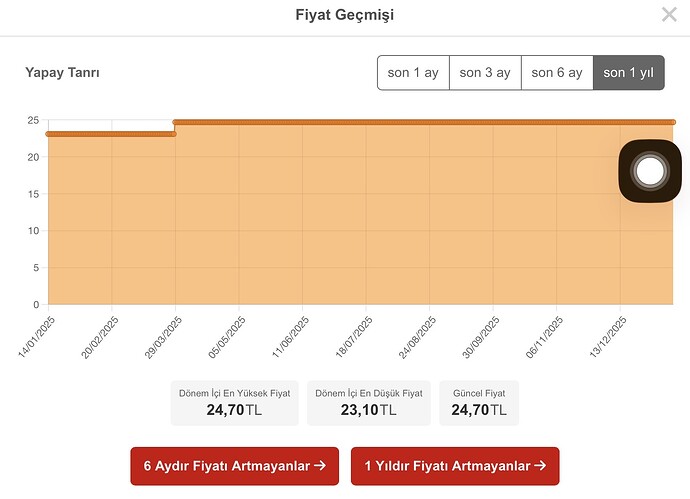The image size is (690, 499).
Task: Click the Dönem İçi En Düşük Fiyat box
Action: (371, 402)
